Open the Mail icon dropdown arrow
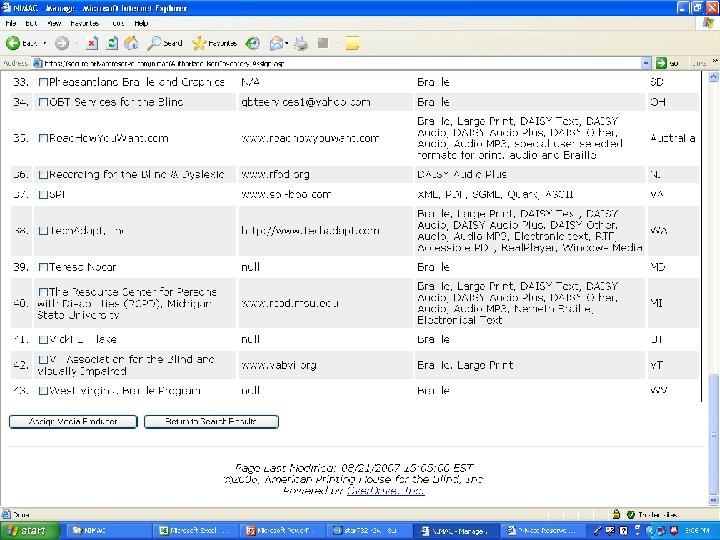Screen dimensions: 720x540 pos(287,43)
